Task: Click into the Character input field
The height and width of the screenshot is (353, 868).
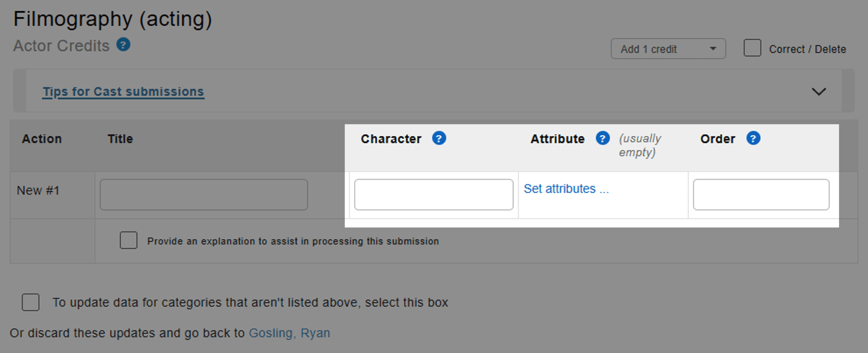Action: tap(433, 195)
